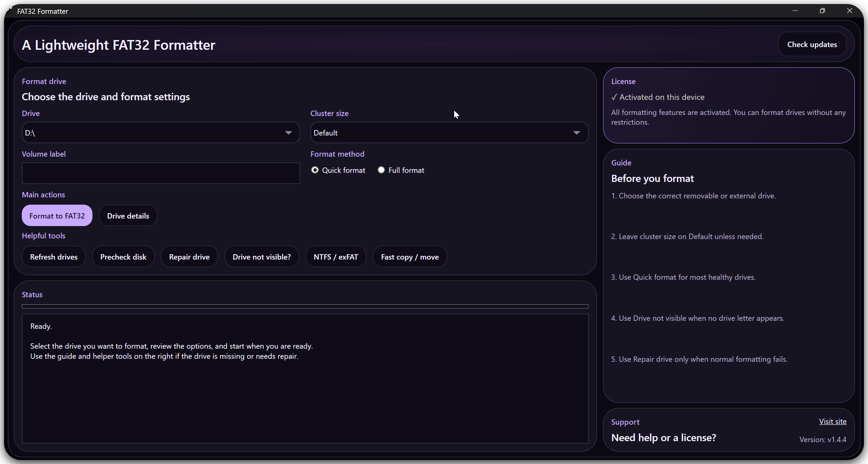Expand the Cluster size dropdown set to Default

pyautogui.click(x=449, y=133)
